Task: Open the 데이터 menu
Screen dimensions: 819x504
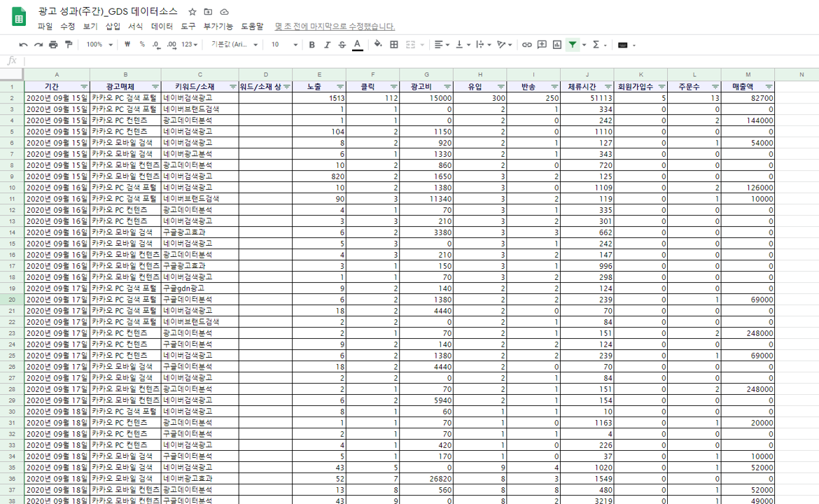Action: point(162,26)
